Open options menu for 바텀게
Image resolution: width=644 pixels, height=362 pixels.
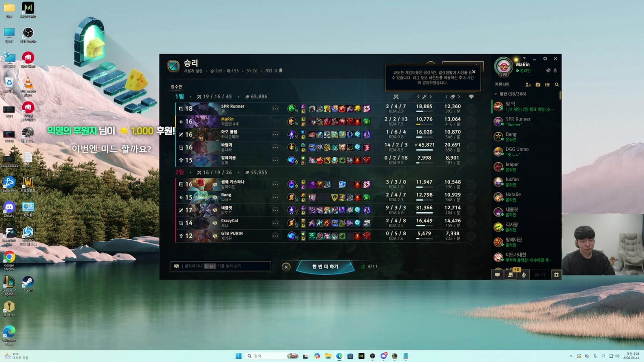coord(275,147)
